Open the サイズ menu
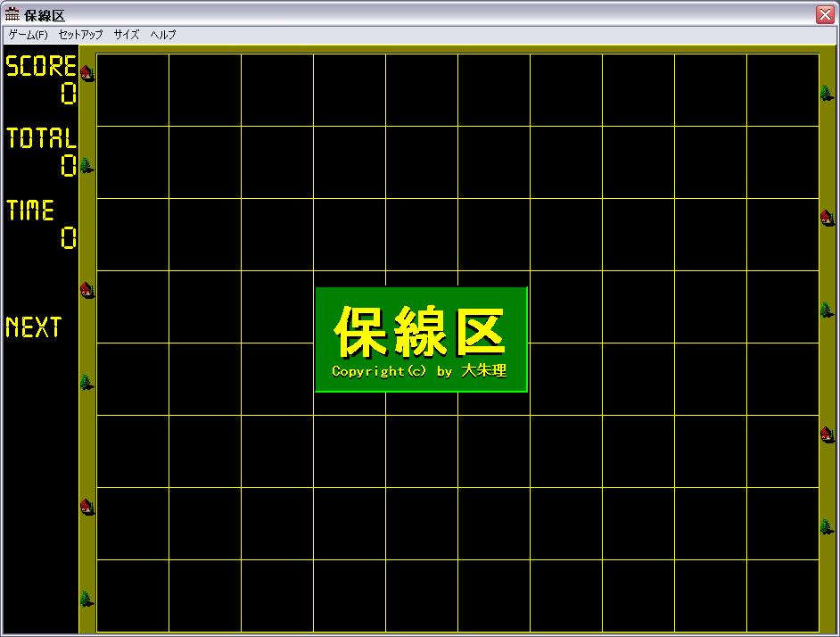The height and width of the screenshot is (637, 840). tap(127, 35)
